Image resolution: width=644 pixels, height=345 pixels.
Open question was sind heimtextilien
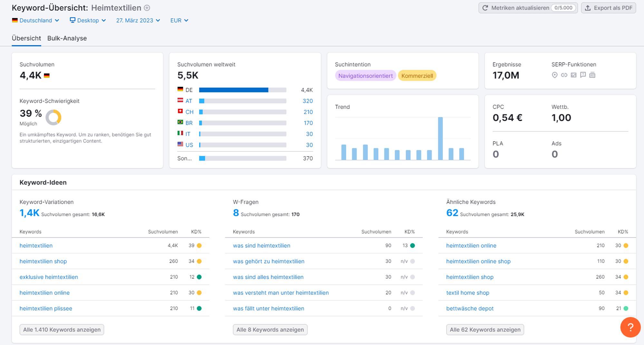262,245
